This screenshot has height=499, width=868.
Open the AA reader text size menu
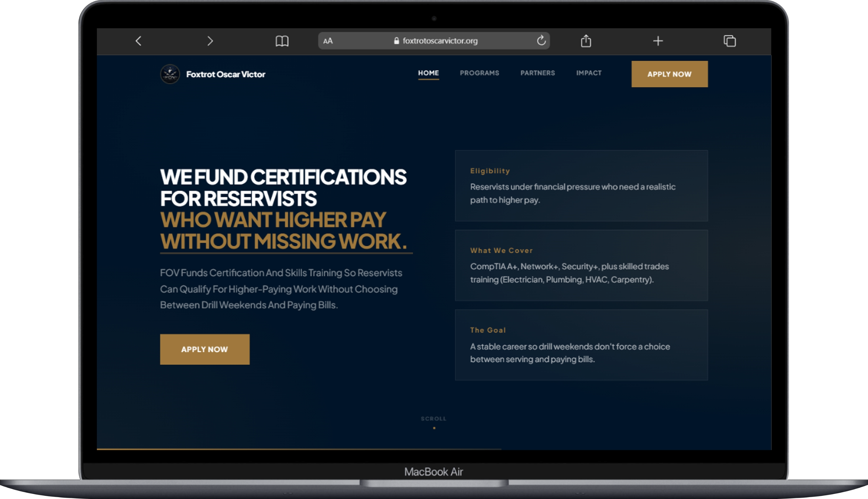click(x=328, y=41)
